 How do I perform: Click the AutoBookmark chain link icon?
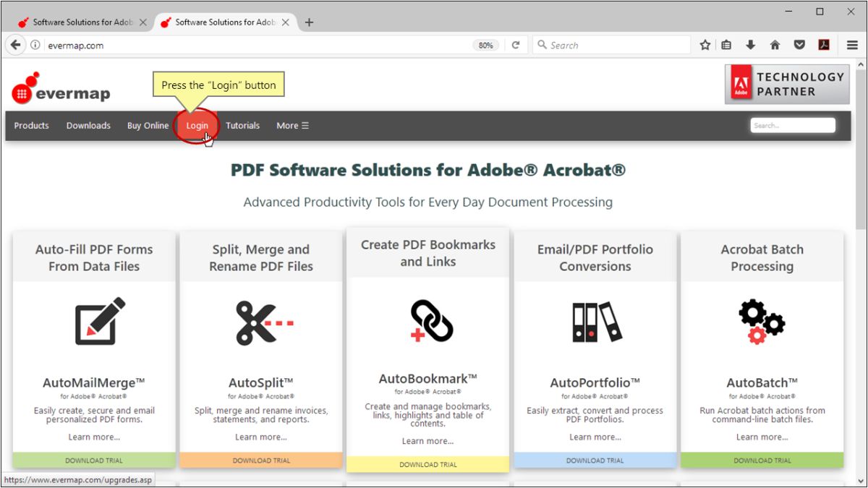coord(431,321)
